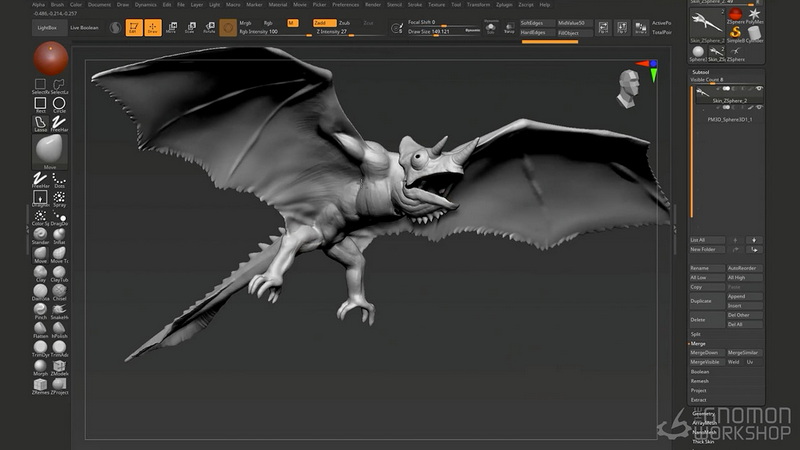Pick the ZRemesherGuides brush
Image resolution: width=800 pixels, height=450 pixels.
pos(40,387)
